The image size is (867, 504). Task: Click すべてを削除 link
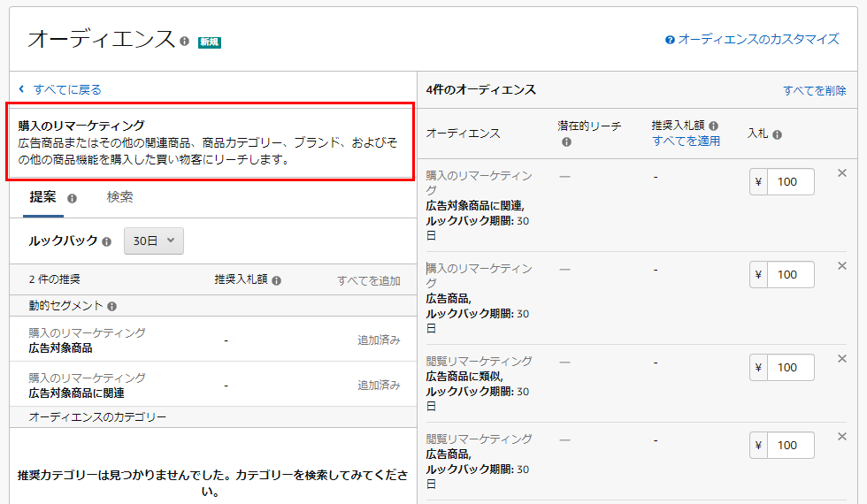[814, 90]
